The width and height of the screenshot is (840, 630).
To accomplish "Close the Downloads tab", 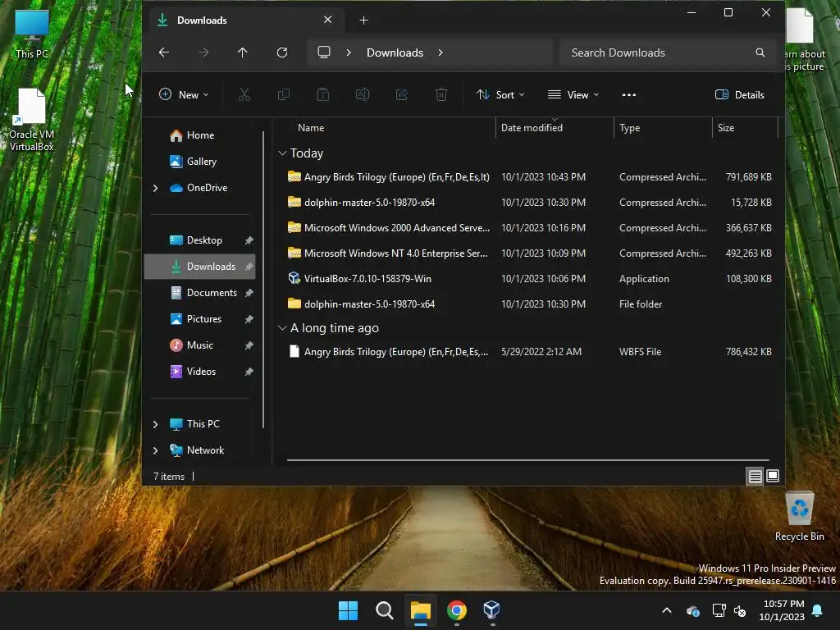I will point(328,20).
